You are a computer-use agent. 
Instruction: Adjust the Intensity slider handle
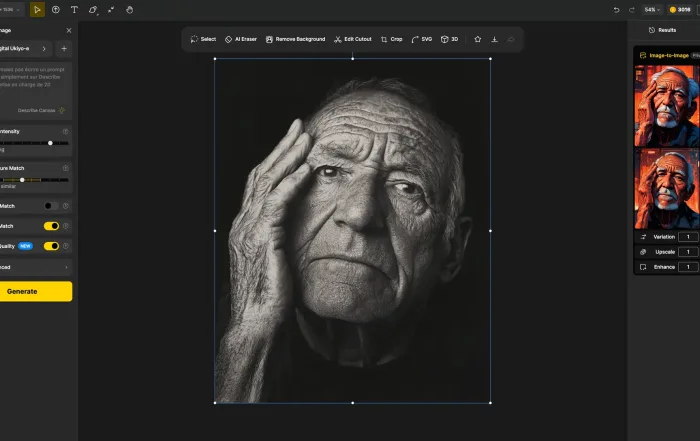pyautogui.click(x=50, y=143)
